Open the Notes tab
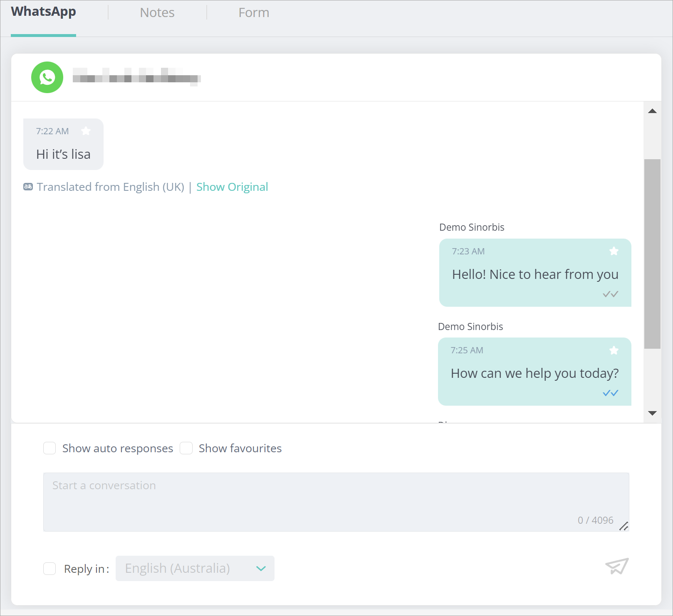 pos(157,12)
